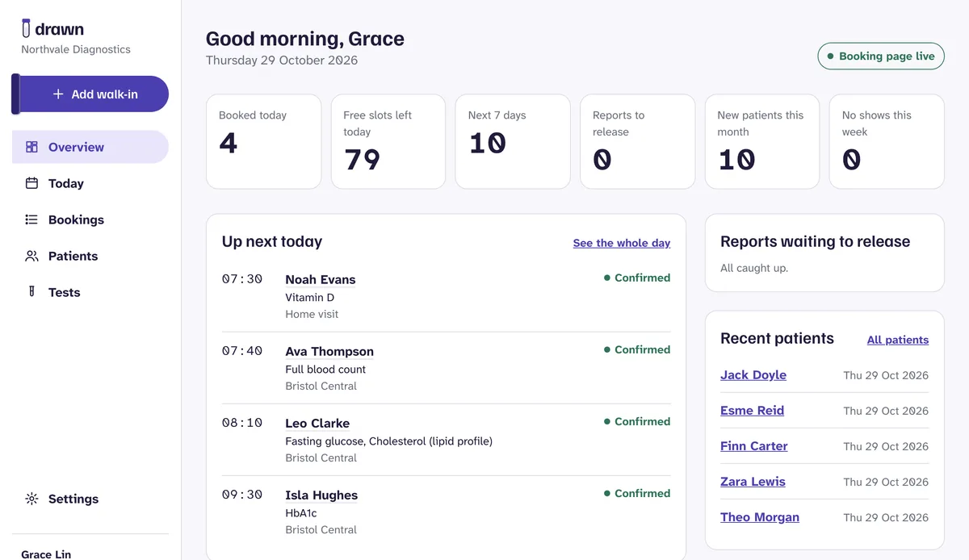The image size is (969, 560).
Task: Open recent patient Zara Lewis
Action: point(753,481)
